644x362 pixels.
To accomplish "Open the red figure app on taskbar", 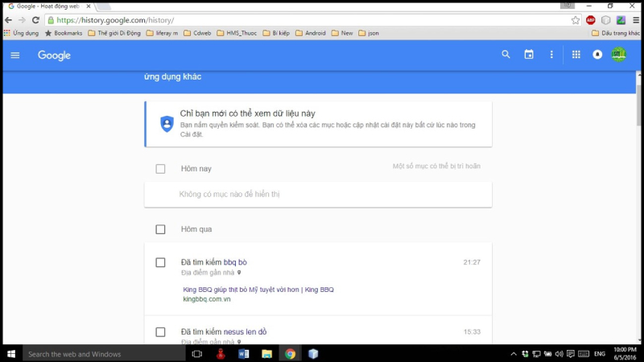I will click(x=221, y=354).
